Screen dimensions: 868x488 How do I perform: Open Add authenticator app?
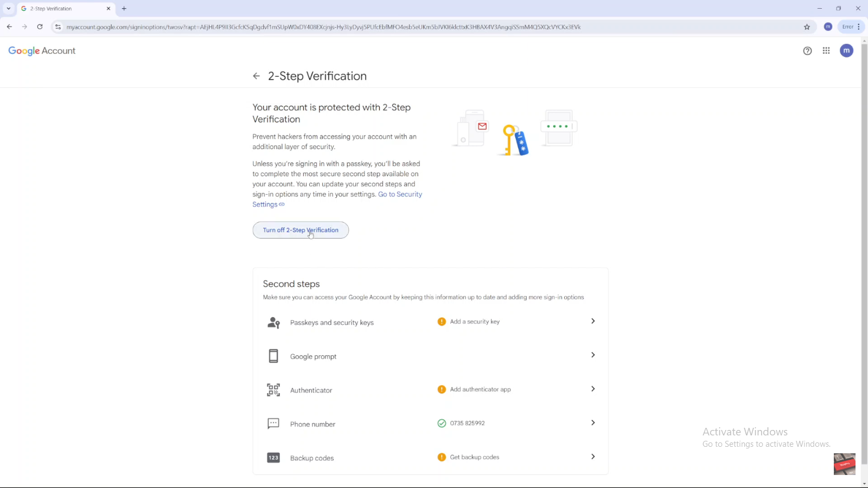click(x=480, y=389)
